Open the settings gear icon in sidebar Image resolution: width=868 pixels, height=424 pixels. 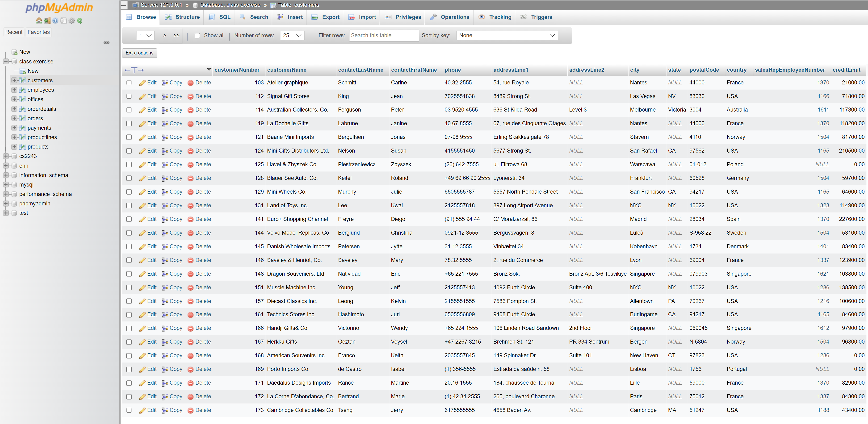[71, 21]
